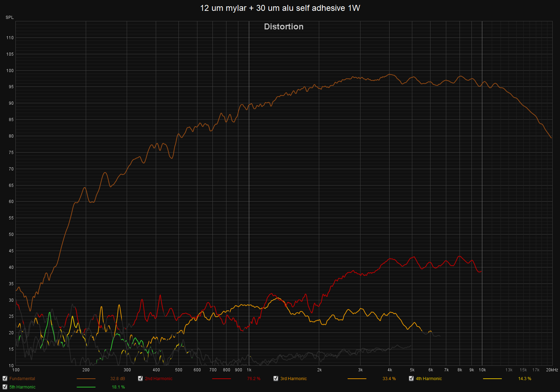
Task: Click the SPL axis label
Action: point(9,17)
